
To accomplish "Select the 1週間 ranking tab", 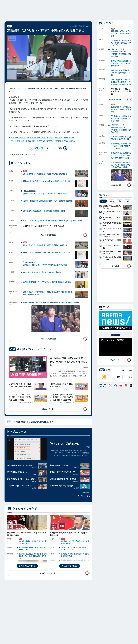I will 120,201.
